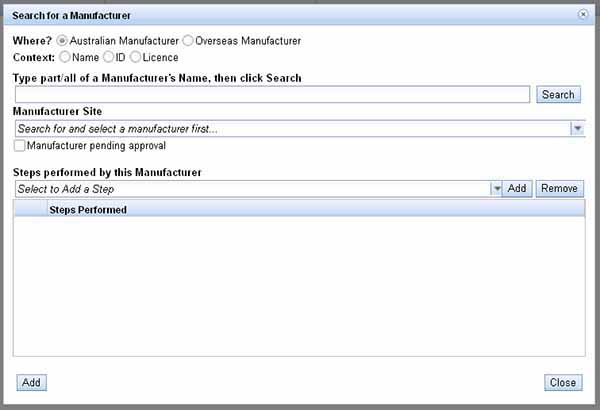This screenshot has height=410, width=600.
Task: Expand the Manufacturer Site dropdown arrow
Action: [x=577, y=129]
